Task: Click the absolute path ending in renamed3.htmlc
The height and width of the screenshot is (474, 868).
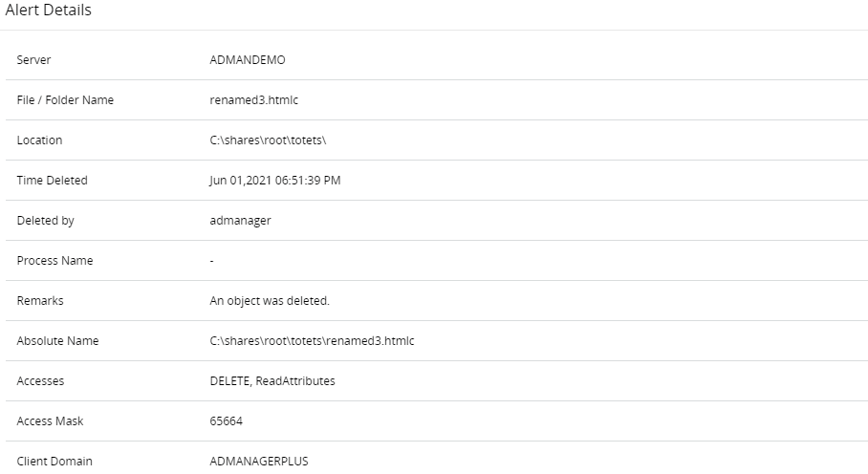Action: pos(312,341)
